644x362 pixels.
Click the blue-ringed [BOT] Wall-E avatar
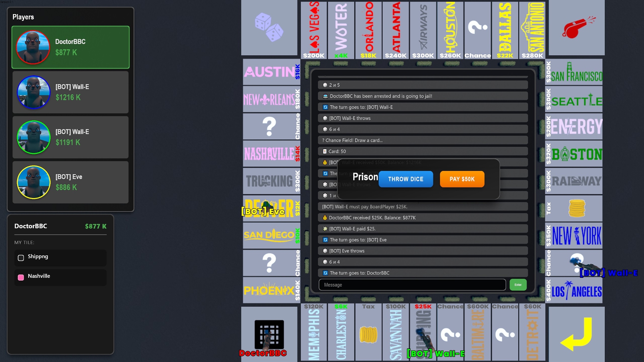[34, 92]
